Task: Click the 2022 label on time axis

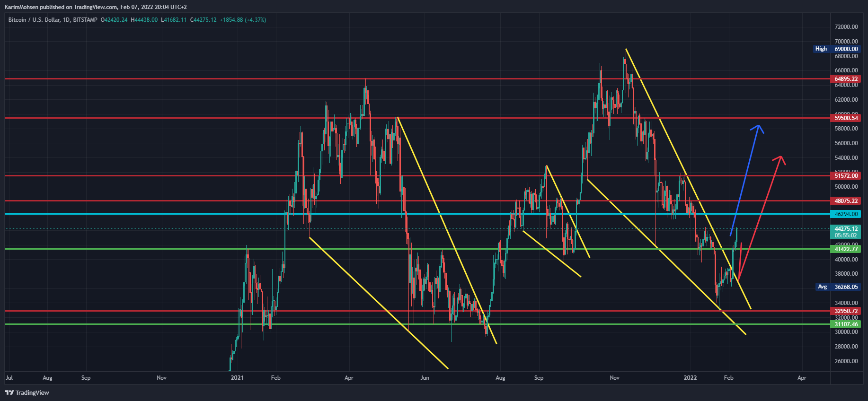Action: pyautogui.click(x=690, y=378)
